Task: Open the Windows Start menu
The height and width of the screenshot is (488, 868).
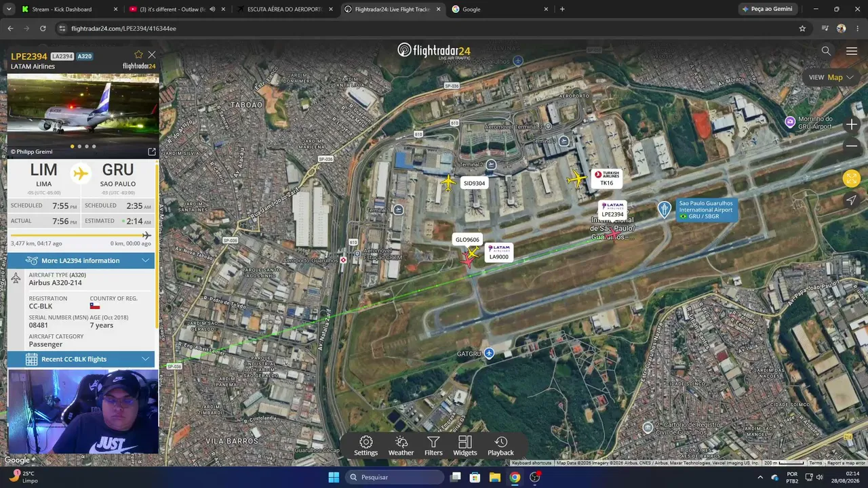Action: 334,477
